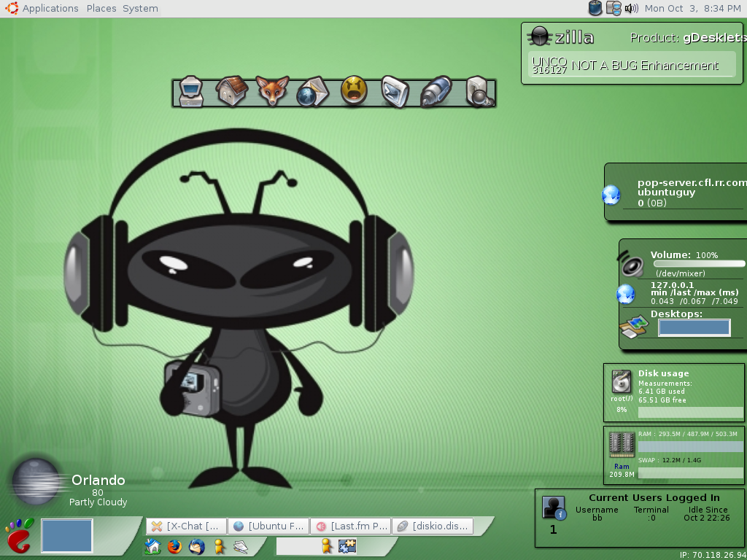Open the yellow AIM buddy launcher icon
The height and width of the screenshot is (560, 747).
(219, 545)
